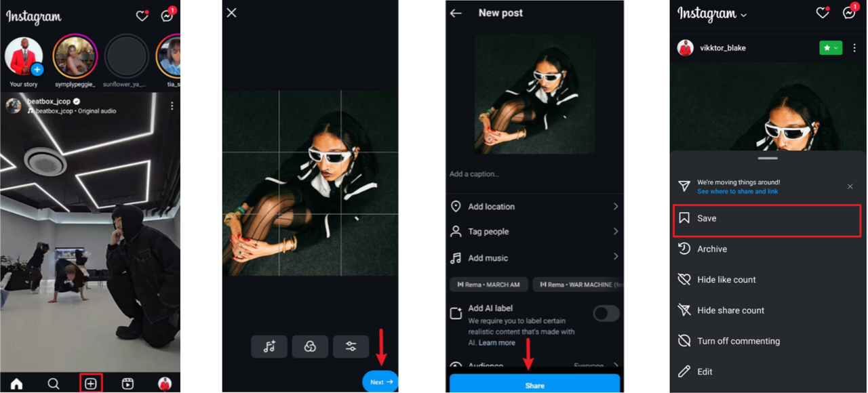868x393 pixels.
Task: Click the Archive clock icon
Action: coord(684,249)
